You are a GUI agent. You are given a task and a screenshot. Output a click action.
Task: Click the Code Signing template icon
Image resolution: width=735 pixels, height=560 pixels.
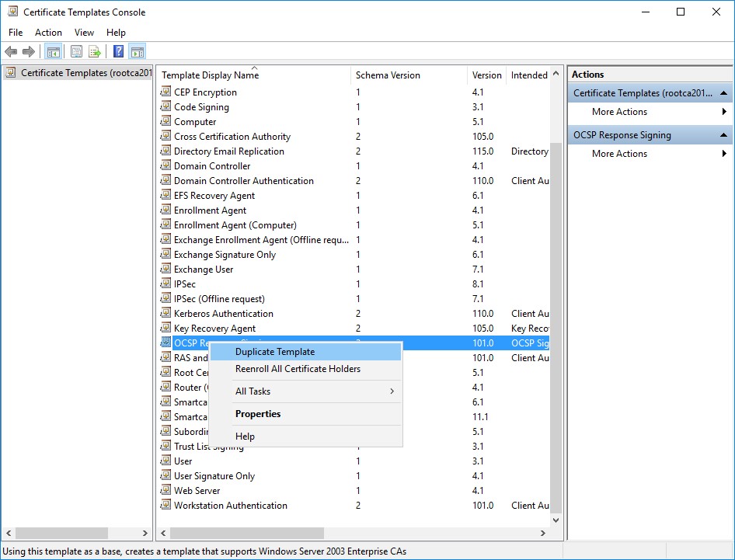click(165, 106)
